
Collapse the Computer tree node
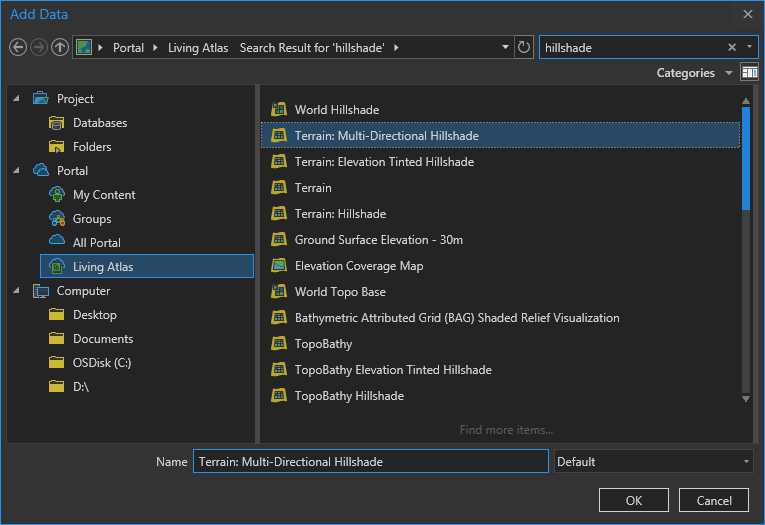[17, 291]
